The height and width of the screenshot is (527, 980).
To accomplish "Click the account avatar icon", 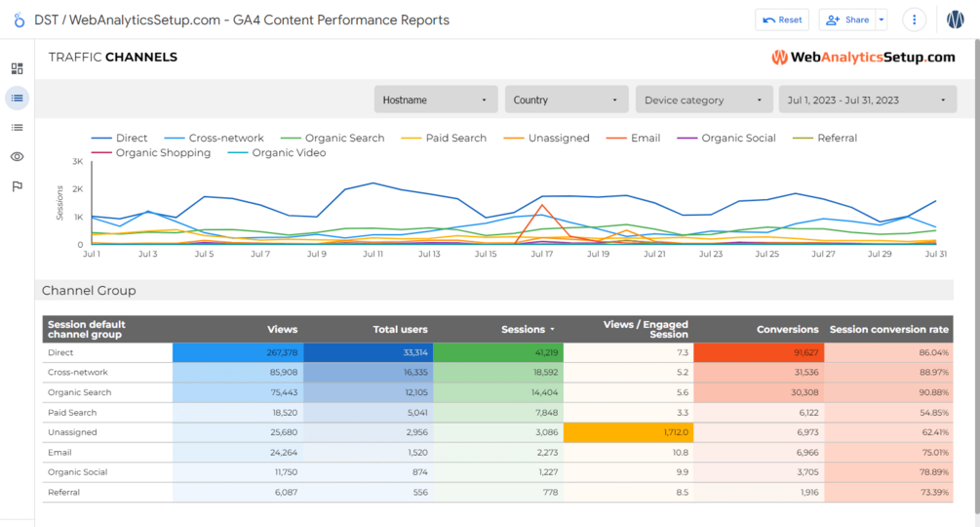I will 956,20.
